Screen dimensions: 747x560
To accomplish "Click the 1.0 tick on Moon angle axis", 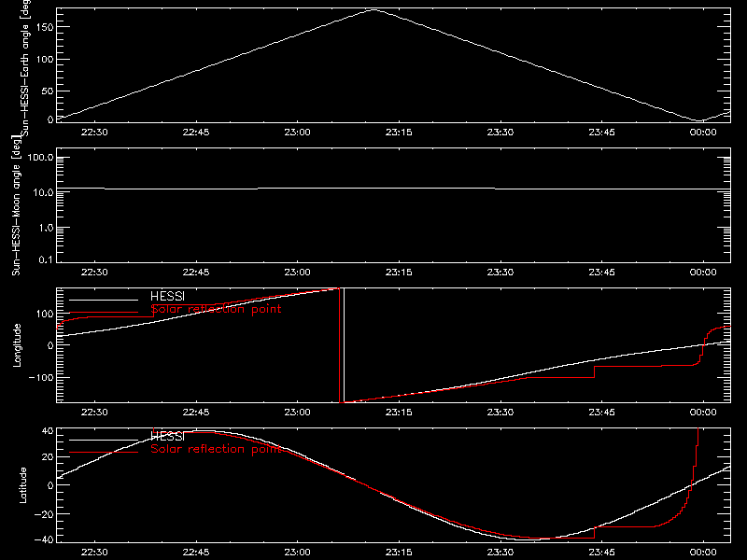I will 46,228.
